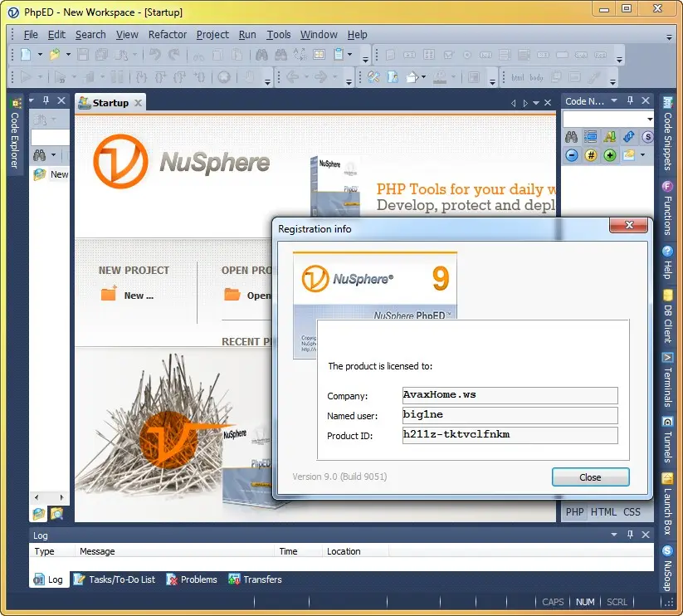683x616 pixels.
Task: Click the Open File folder icon
Action: point(55,55)
